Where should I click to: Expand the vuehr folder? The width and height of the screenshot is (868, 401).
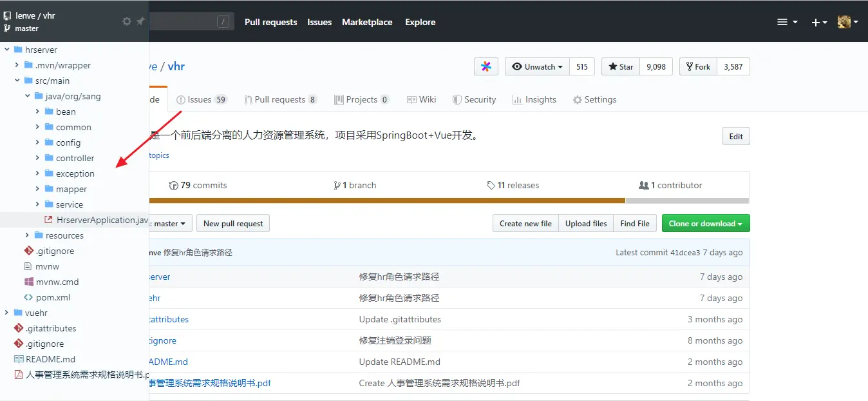[x=7, y=313]
